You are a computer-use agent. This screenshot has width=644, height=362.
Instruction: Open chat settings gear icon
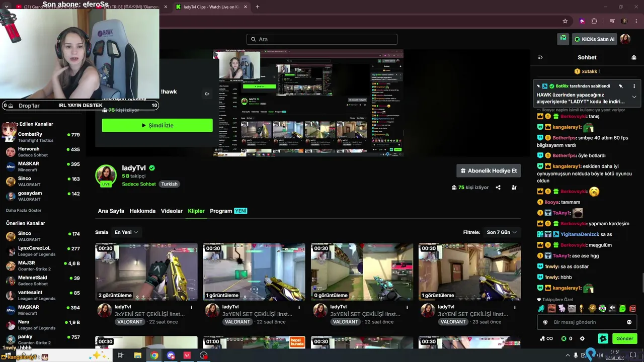582,339
